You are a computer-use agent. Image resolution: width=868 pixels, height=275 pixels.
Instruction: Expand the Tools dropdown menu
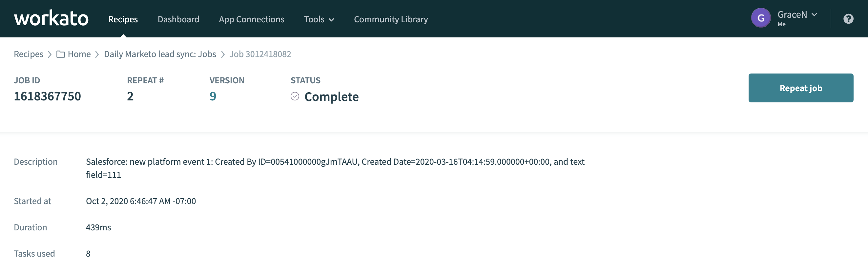point(319,19)
